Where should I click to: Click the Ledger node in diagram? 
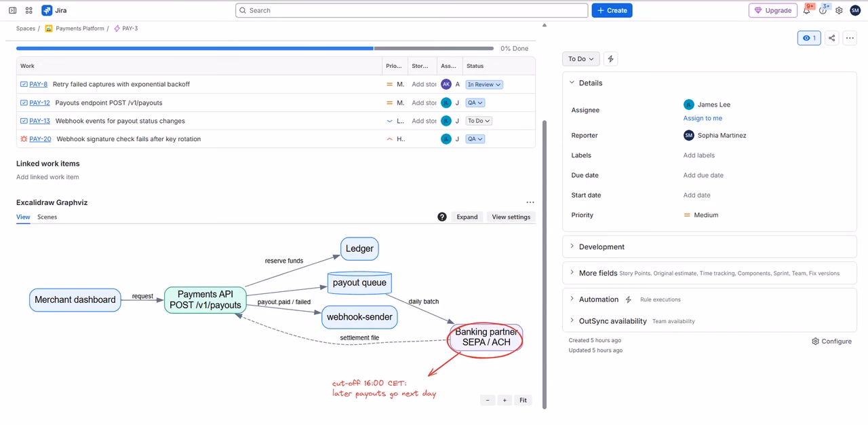click(x=359, y=248)
